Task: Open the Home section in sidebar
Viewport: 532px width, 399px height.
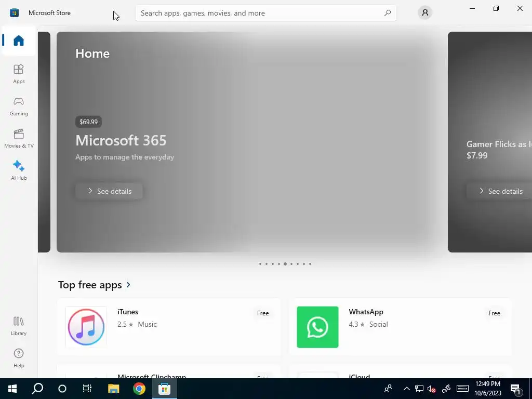Action: coord(19,41)
